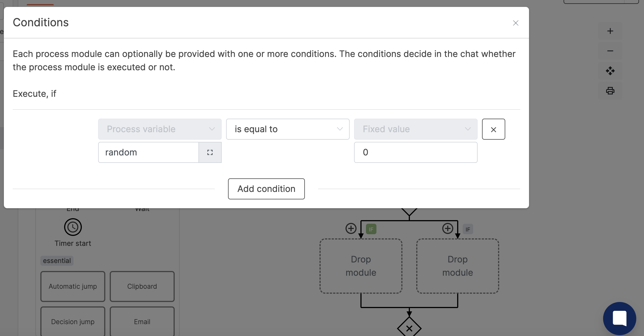Remove the condition with the X icon
This screenshot has width=644, height=336.
click(x=494, y=129)
